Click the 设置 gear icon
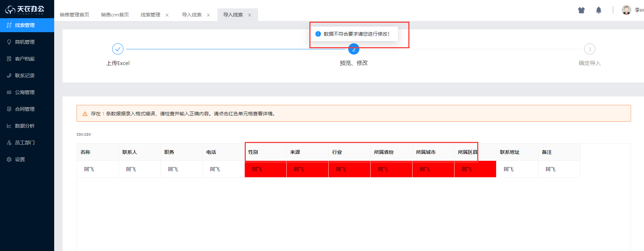 tap(9, 159)
